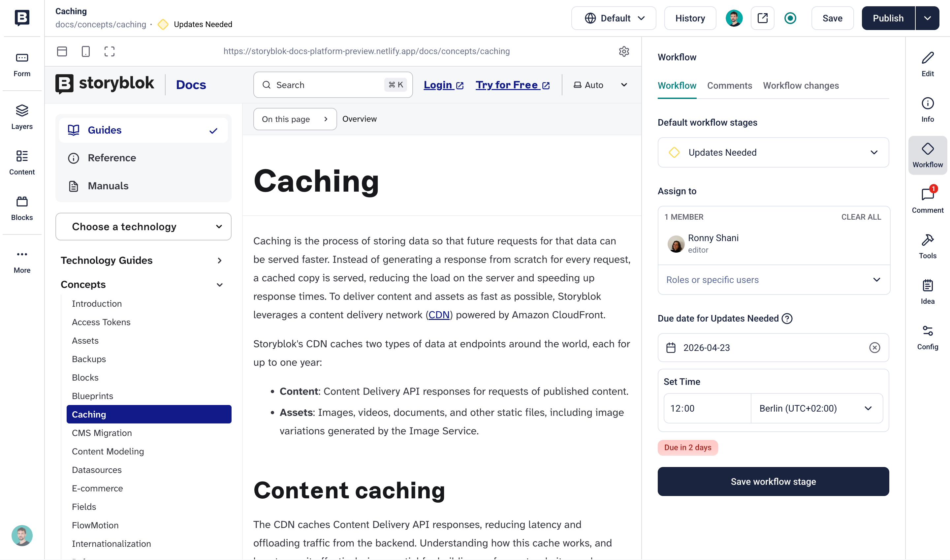Open the Blocks library icon
This screenshot has width=950, height=560.
tap(22, 208)
